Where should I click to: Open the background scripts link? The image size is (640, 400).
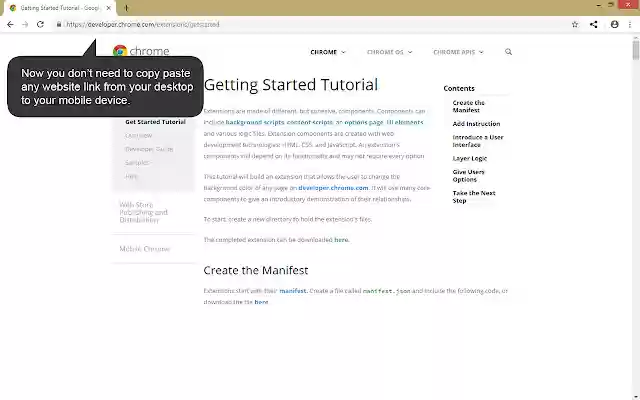pos(254,122)
